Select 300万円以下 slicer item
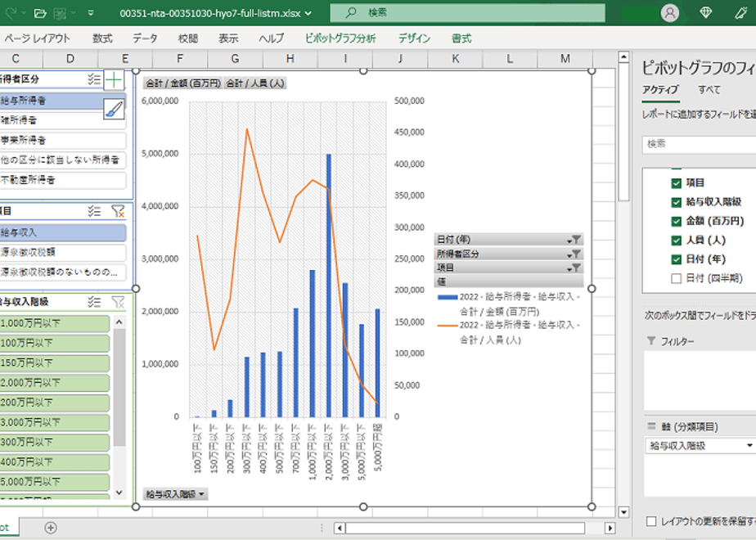This screenshot has height=540, width=756. (x=55, y=442)
